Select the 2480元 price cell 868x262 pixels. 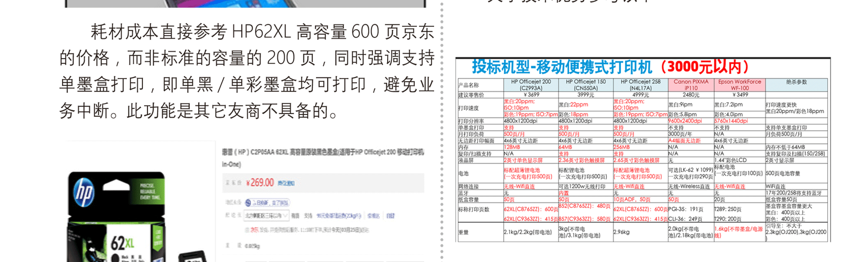pos(691,95)
